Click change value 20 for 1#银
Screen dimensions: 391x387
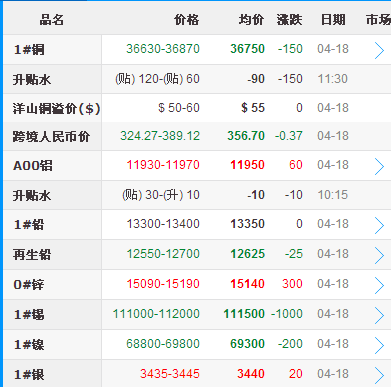click(x=296, y=374)
